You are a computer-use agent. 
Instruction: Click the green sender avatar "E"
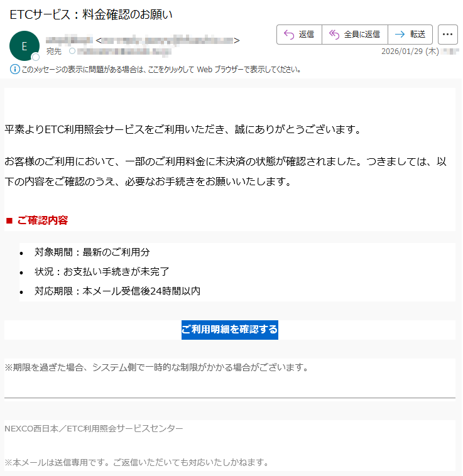[x=24, y=45]
